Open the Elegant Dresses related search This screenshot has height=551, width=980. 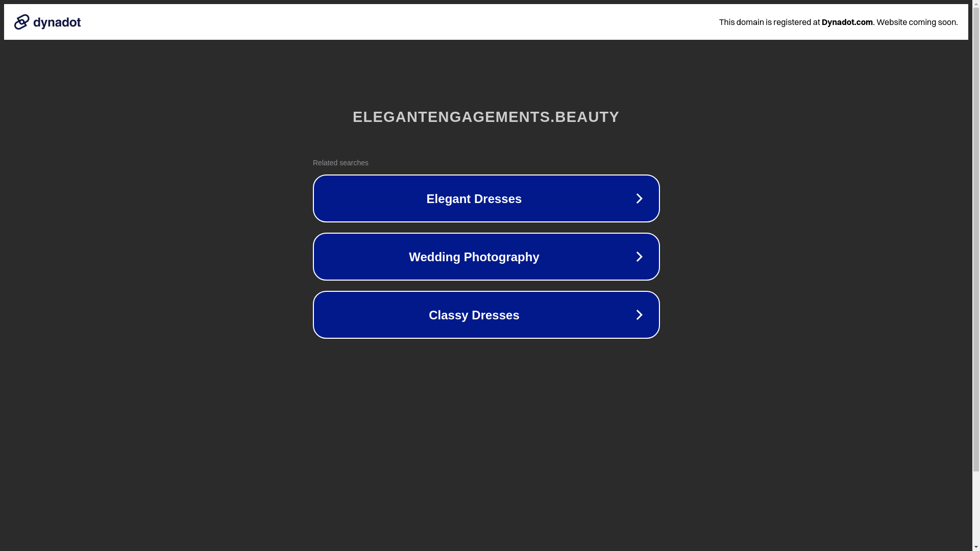pos(486,198)
